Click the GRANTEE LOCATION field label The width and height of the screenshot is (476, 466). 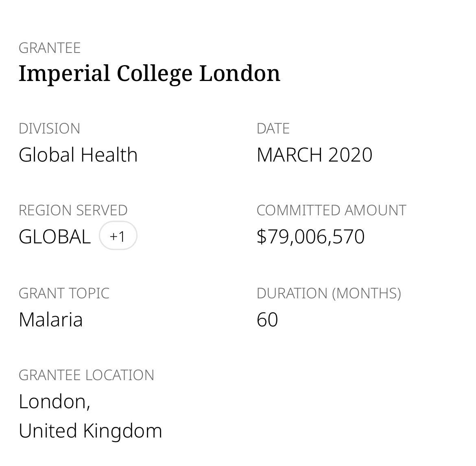(86, 375)
